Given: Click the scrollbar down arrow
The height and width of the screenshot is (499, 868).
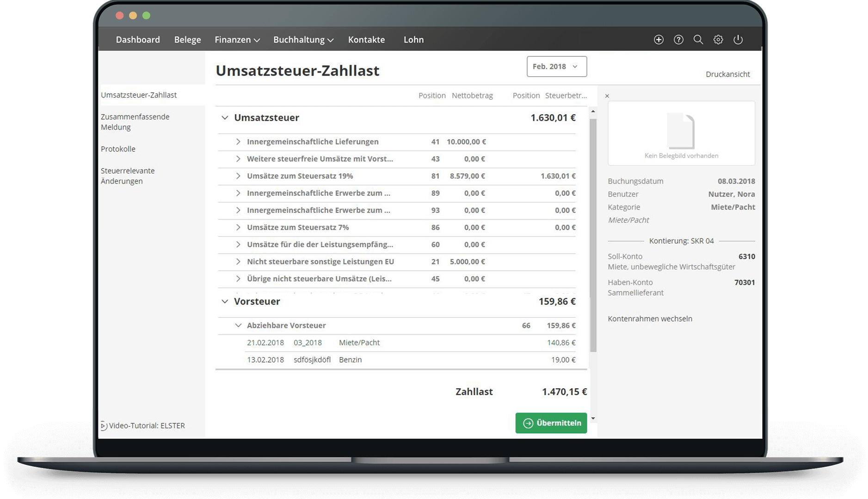Looking at the screenshot, I should [x=593, y=419].
